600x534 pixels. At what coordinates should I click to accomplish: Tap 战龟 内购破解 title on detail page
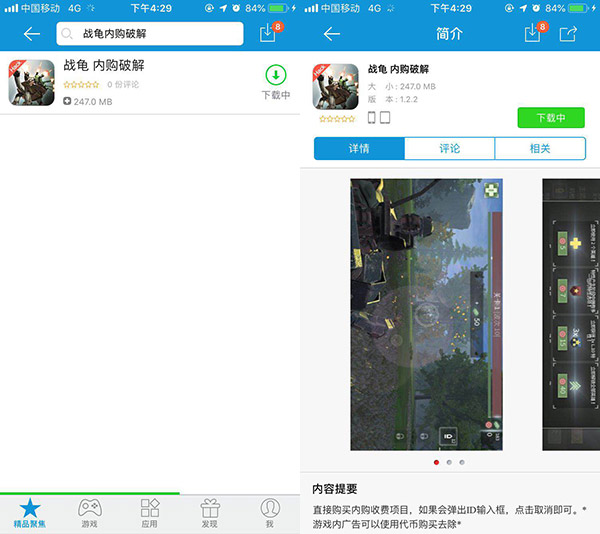398,69
